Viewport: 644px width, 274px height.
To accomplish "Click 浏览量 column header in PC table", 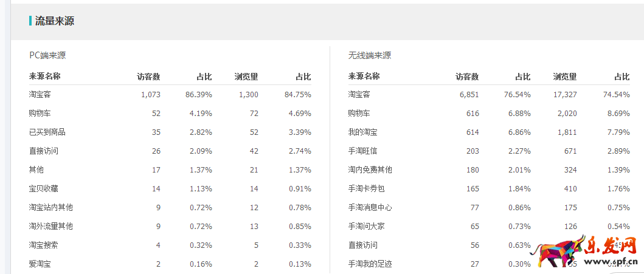I will (246, 77).
